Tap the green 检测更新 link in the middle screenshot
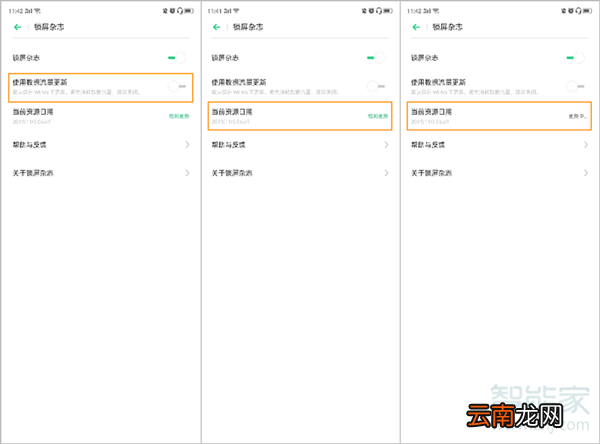This screenshot has height=444, width=600. [x=378, y=116]
